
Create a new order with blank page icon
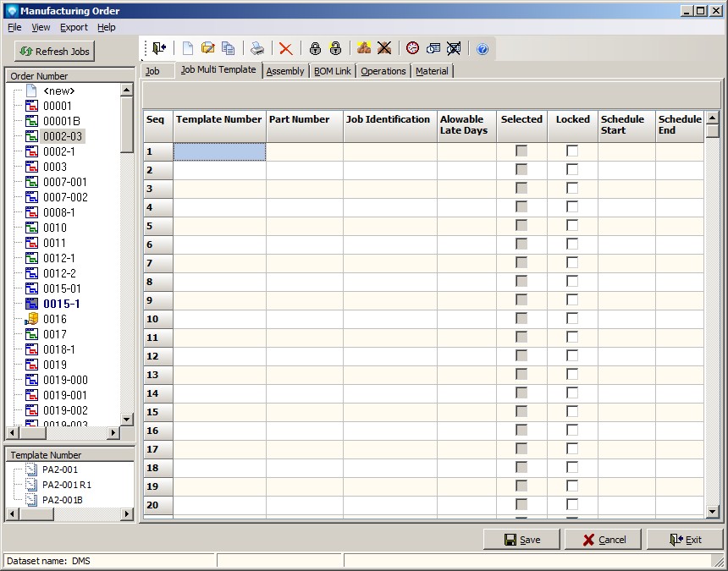188,49
